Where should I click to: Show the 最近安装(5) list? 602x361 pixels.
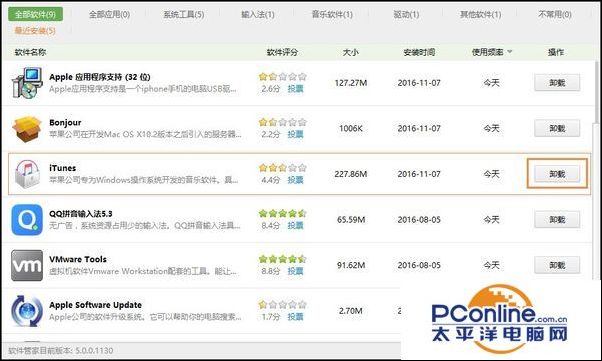(35, 30)
